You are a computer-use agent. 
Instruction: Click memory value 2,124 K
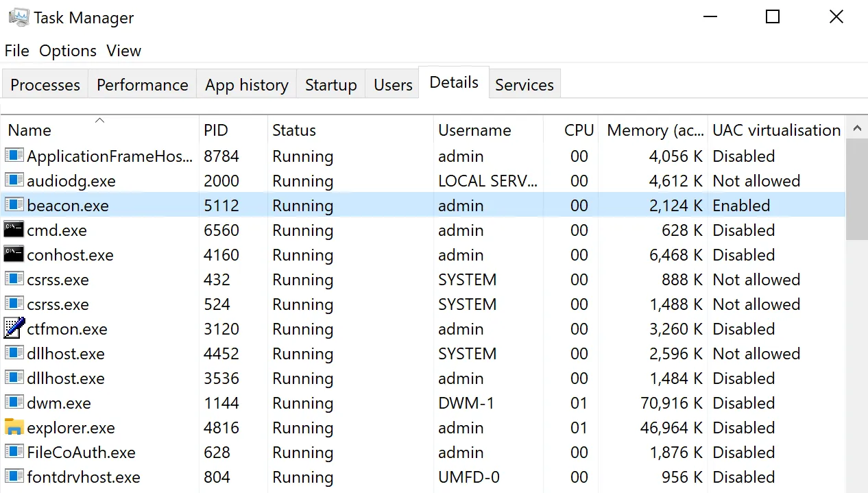(x=676, y=205)
